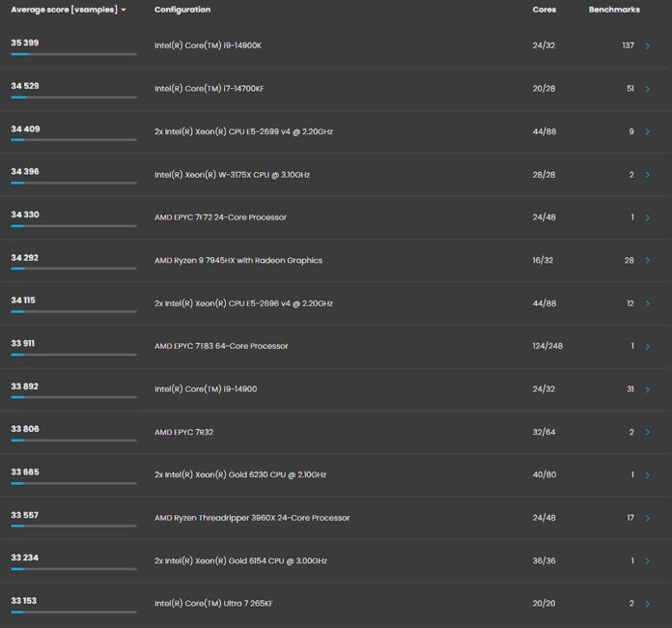The image size is (672, 628).
Task: Click chevron for Xeon E5-2699 v4 row
Action: (647, 131)
